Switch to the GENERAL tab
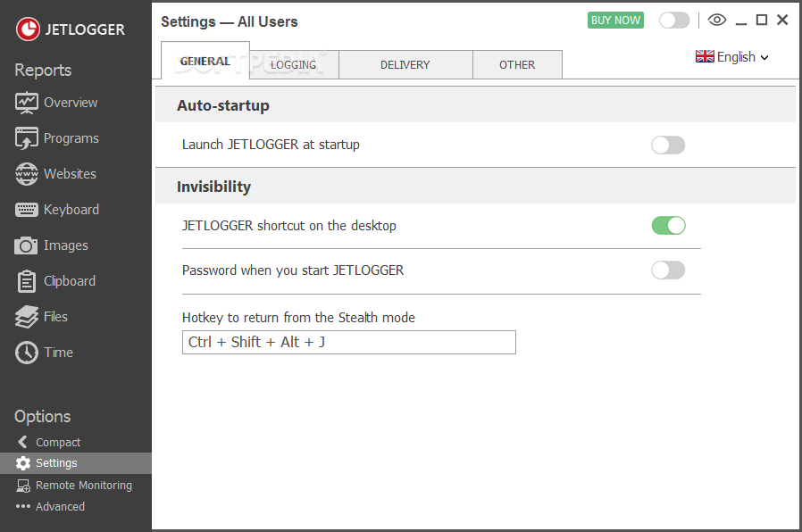 pos(205,61)
